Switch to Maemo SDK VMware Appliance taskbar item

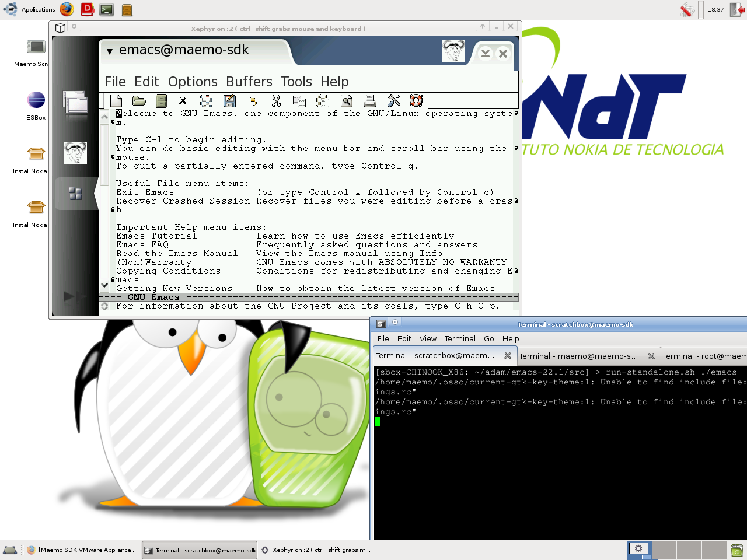point(82,550)
